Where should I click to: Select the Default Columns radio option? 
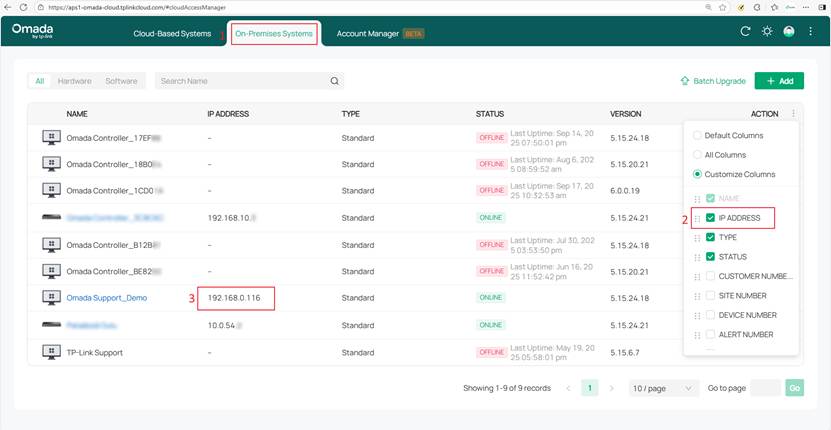coord(697,135)
